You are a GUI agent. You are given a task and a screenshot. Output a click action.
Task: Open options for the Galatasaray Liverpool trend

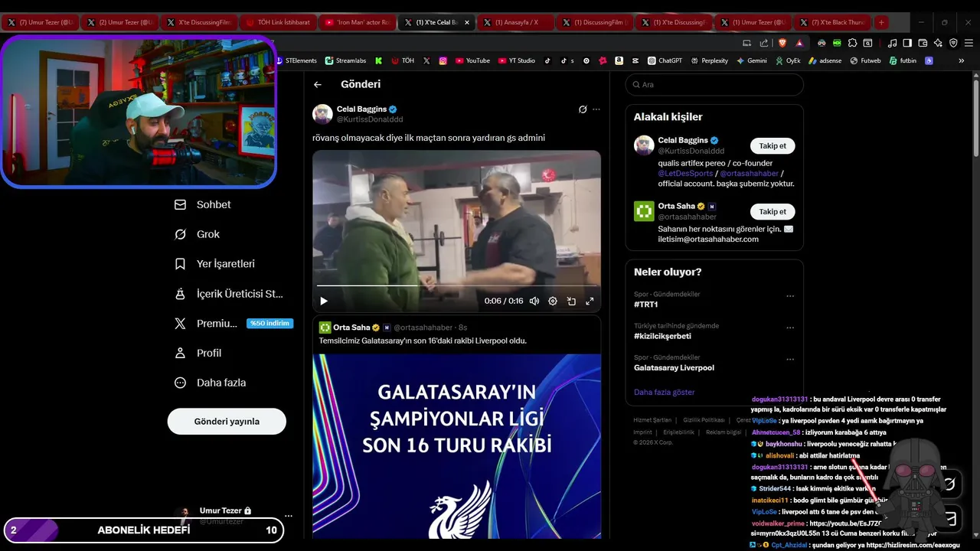790,359
